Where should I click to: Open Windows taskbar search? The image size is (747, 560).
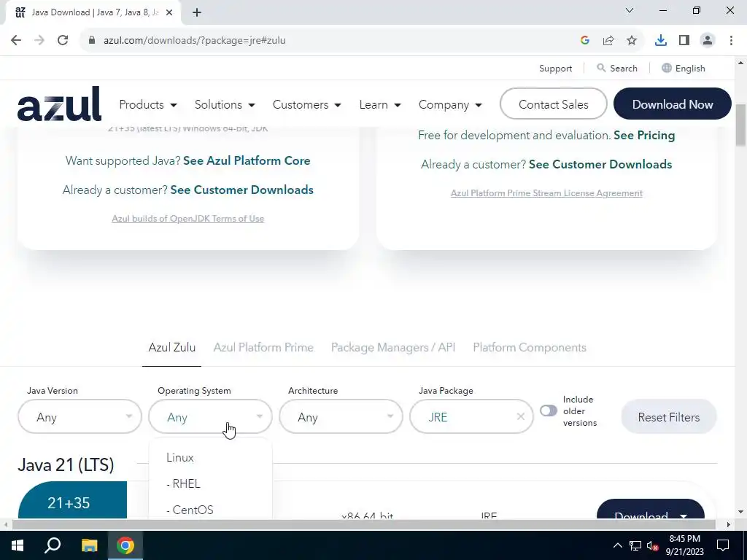pos(53,545)
